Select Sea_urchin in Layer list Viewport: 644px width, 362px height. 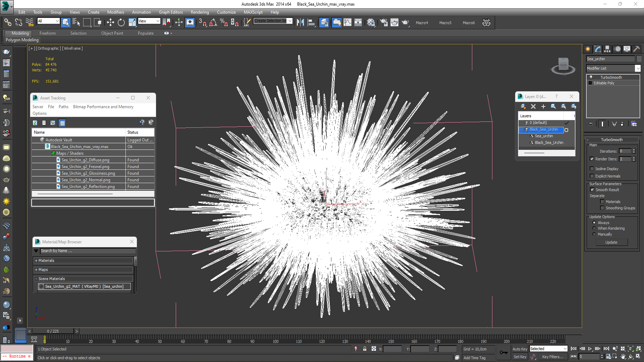543,136
